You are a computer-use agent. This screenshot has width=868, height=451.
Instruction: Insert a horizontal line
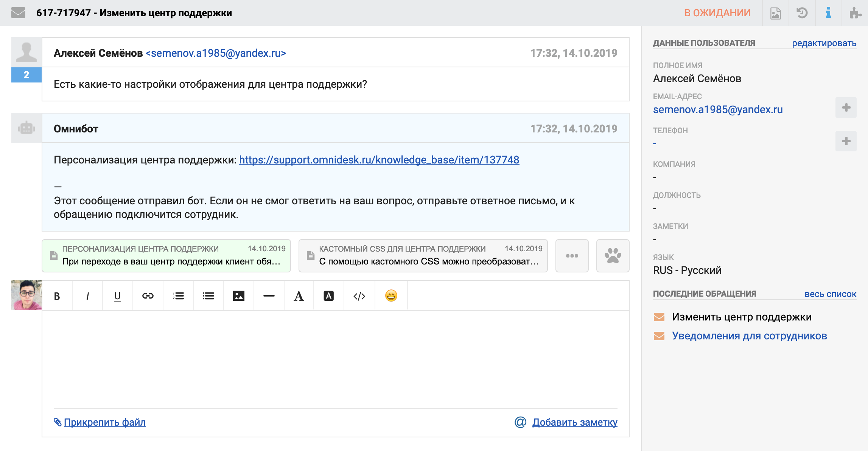pyautogui.click(x=269, y=296)
